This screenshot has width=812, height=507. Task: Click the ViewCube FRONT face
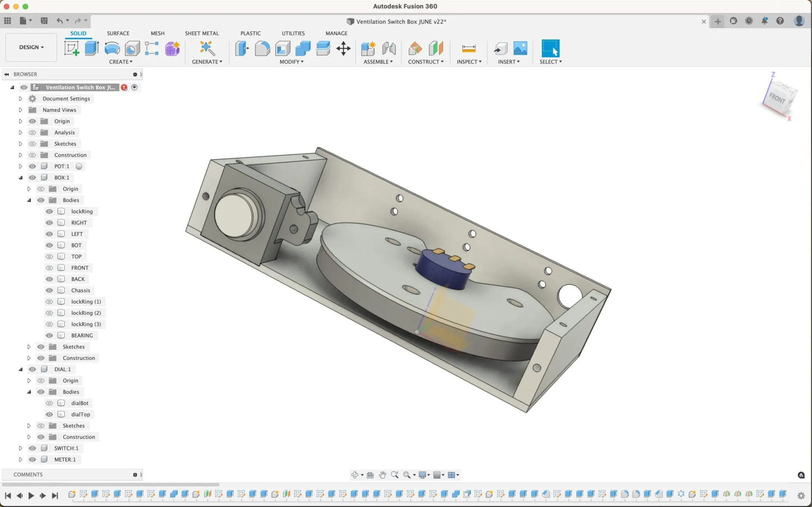(777, 98)
